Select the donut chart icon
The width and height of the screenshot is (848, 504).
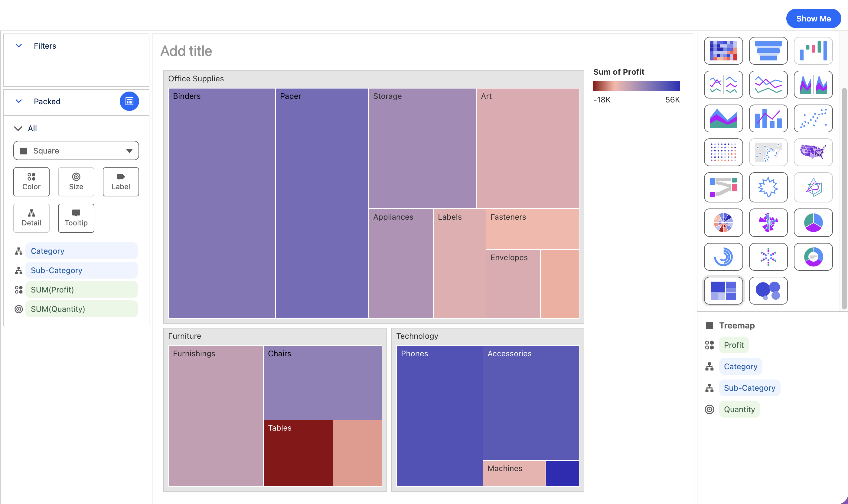pos(813,257)
